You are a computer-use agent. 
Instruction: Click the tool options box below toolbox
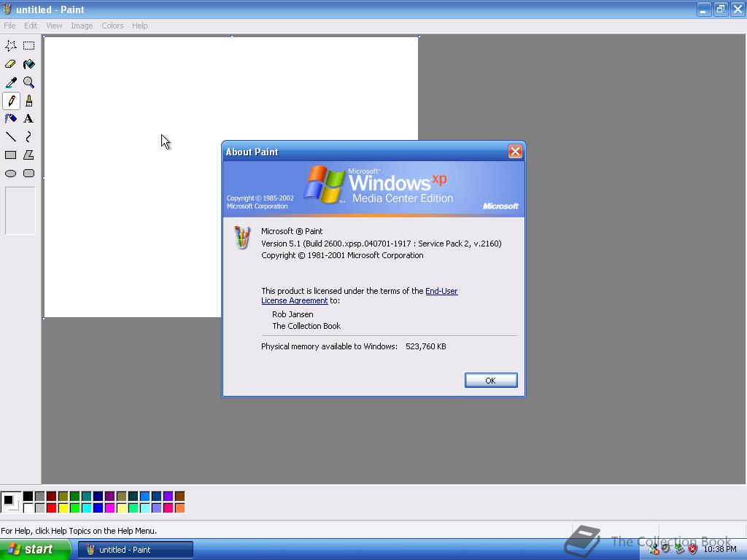(20, 211)
